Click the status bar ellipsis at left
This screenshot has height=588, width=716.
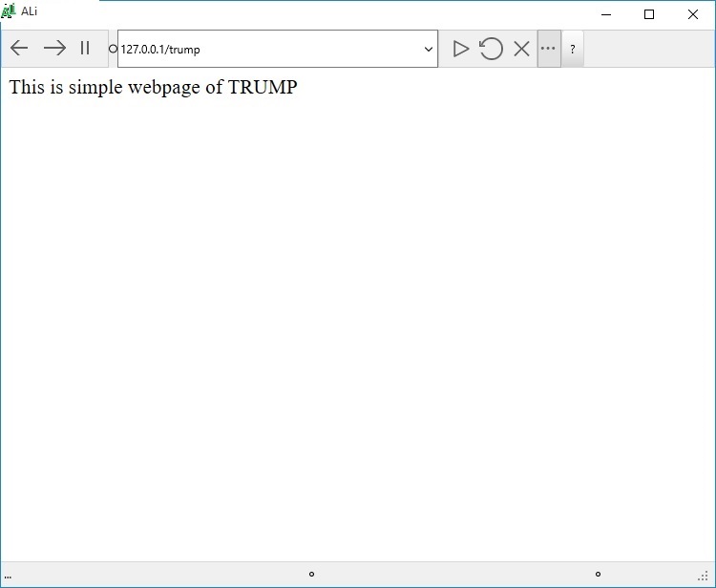click(x=8, y=577)
